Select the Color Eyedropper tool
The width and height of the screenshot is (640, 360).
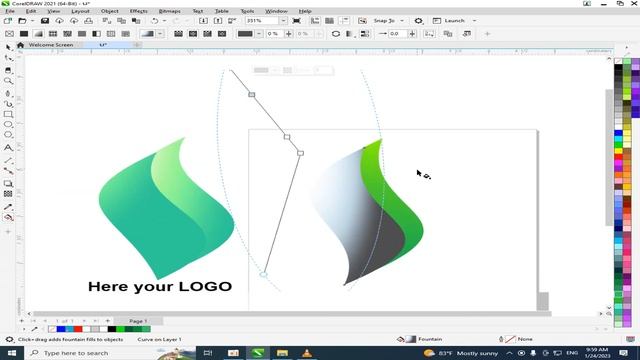8,207
